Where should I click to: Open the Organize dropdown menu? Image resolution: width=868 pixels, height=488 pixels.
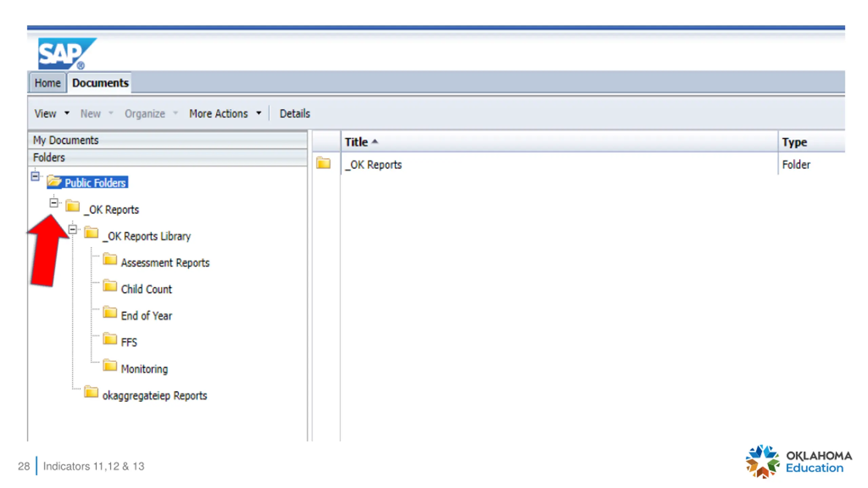coord(151,114)
